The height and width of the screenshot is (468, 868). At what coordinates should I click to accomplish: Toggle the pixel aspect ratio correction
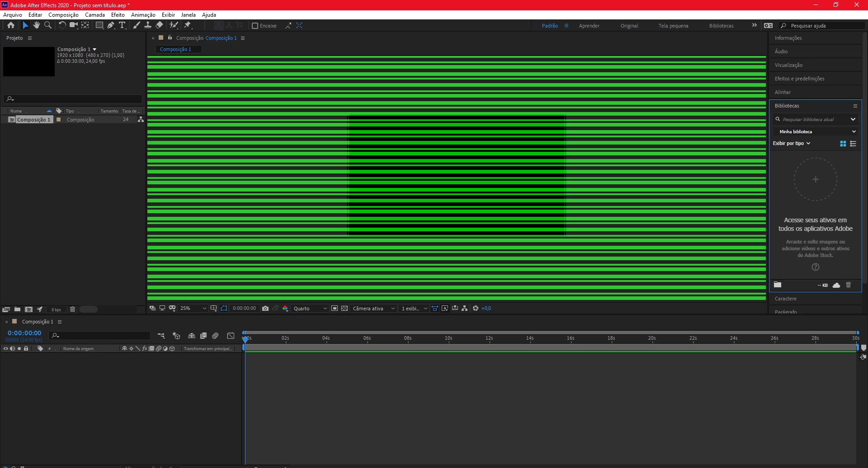pos(435,308)
